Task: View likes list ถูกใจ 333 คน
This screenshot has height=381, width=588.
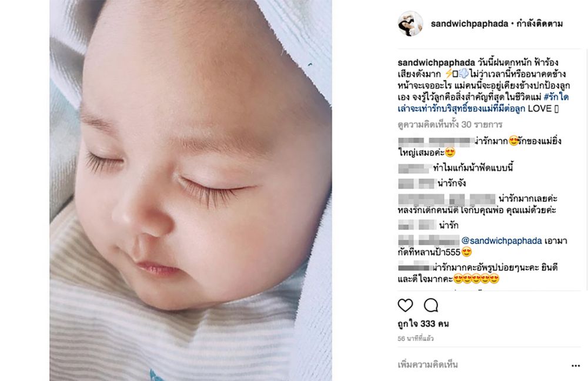Action: [423, 323]
